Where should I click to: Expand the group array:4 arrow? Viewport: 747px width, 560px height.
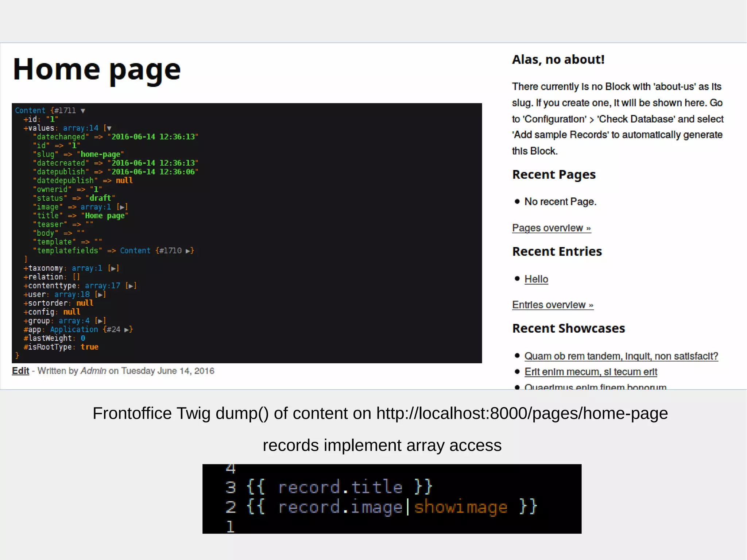[100, 321]
